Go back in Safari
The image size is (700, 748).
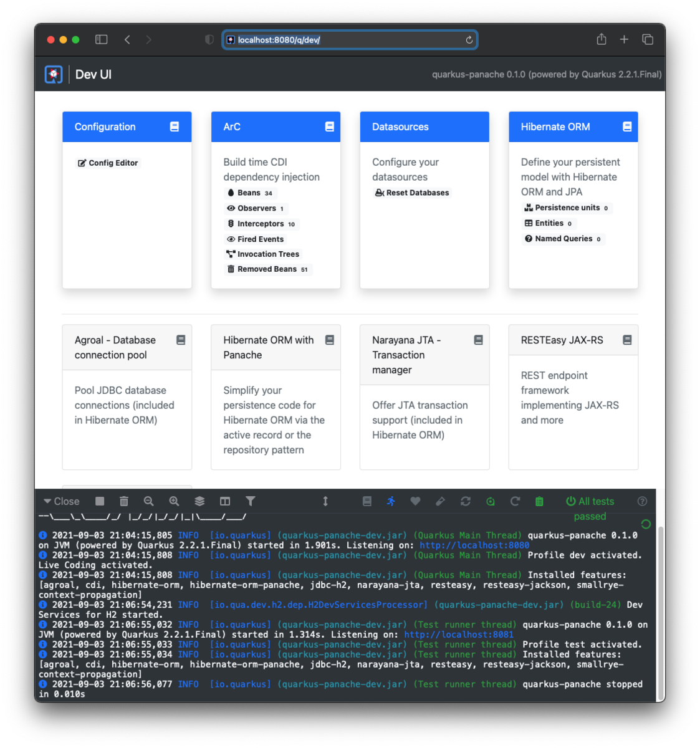coord(127,39)
